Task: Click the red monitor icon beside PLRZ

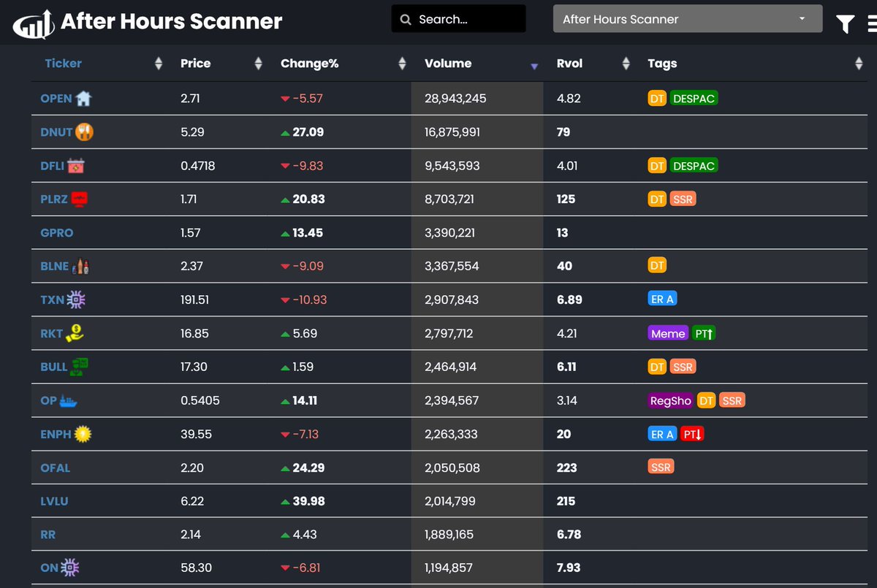Action: pos(80,199)
